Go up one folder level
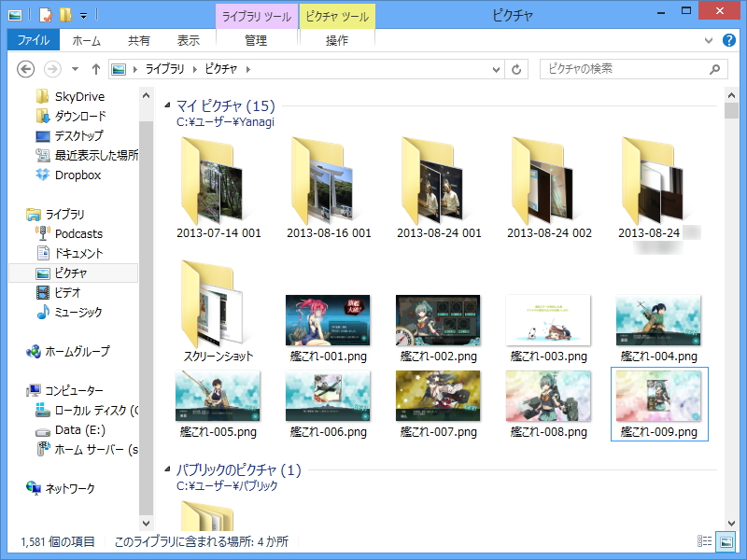Screen dimensions: 747x560 pos(96,69)
